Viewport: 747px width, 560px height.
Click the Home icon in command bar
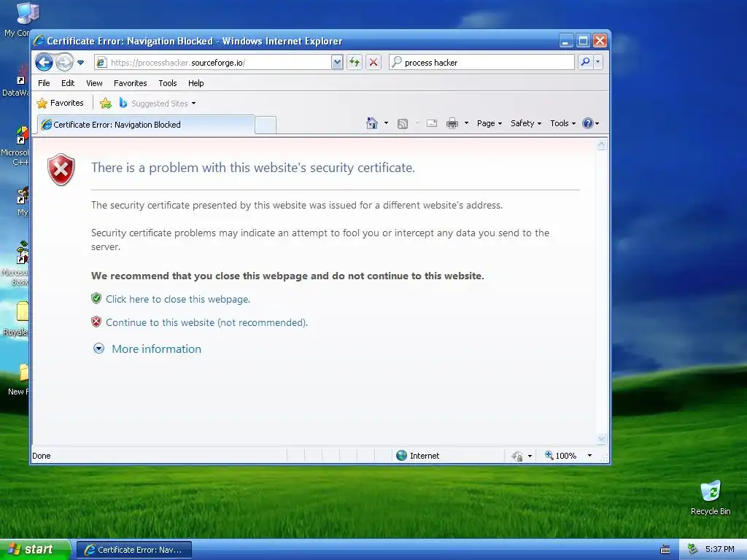tap(372, 123)
